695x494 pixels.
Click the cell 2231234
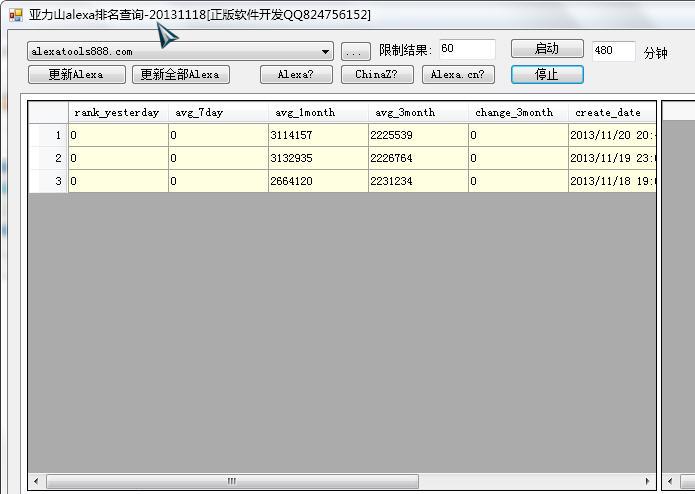[x=418, y=181]
